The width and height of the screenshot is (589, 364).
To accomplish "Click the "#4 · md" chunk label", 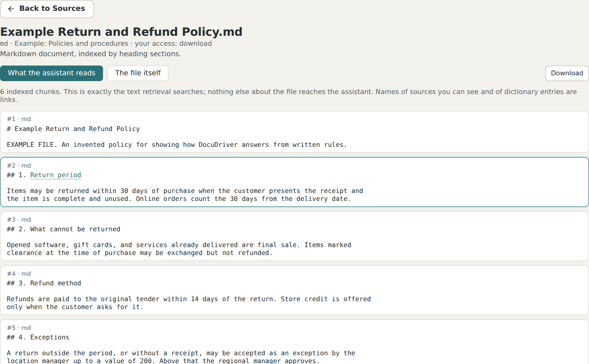I will tap(19, 274).
